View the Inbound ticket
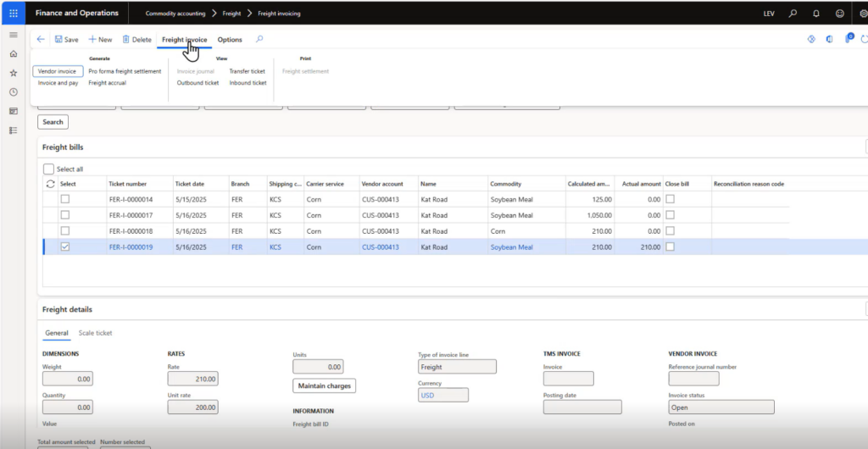 pos(248,83)
